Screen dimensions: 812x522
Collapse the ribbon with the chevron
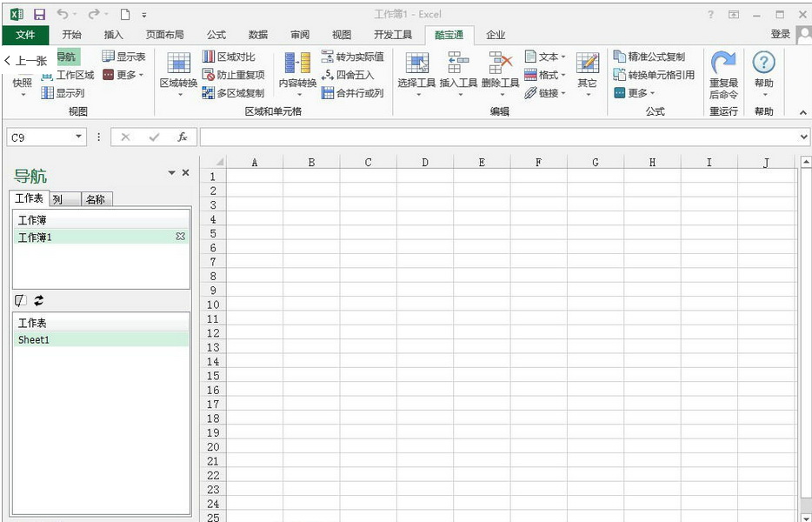tap(802, 112)
